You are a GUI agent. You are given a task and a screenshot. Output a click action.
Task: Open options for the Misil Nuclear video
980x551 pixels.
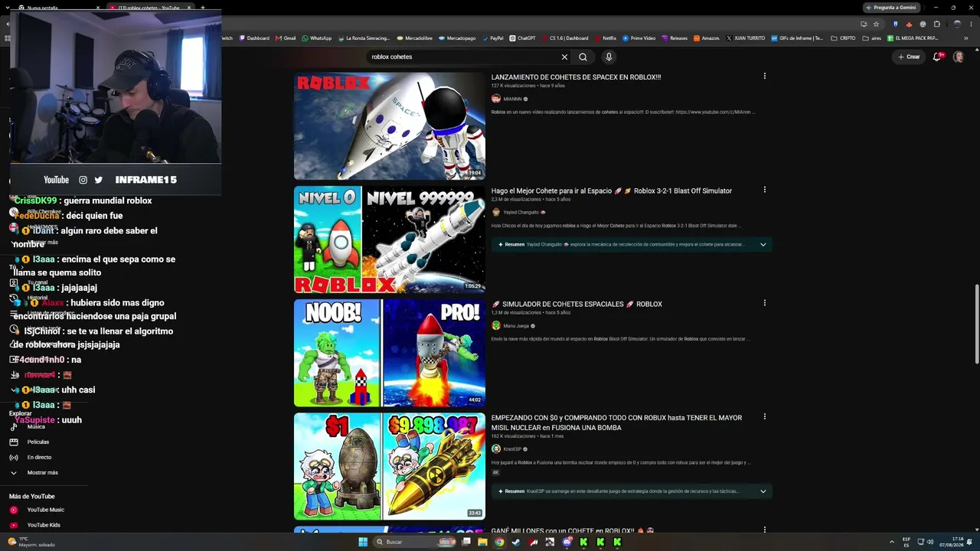tap(764, 417)
